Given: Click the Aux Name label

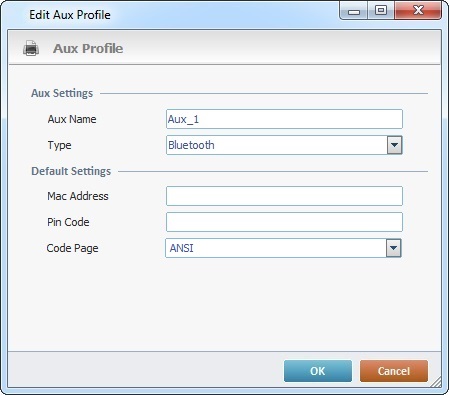Looking at the screenshot, I should (x=72, y=119).
